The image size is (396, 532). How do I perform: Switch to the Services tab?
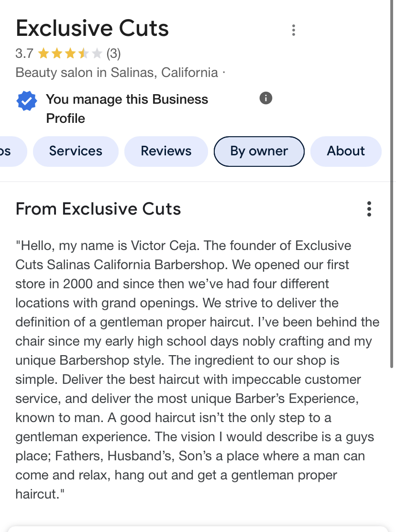point(76,151)
